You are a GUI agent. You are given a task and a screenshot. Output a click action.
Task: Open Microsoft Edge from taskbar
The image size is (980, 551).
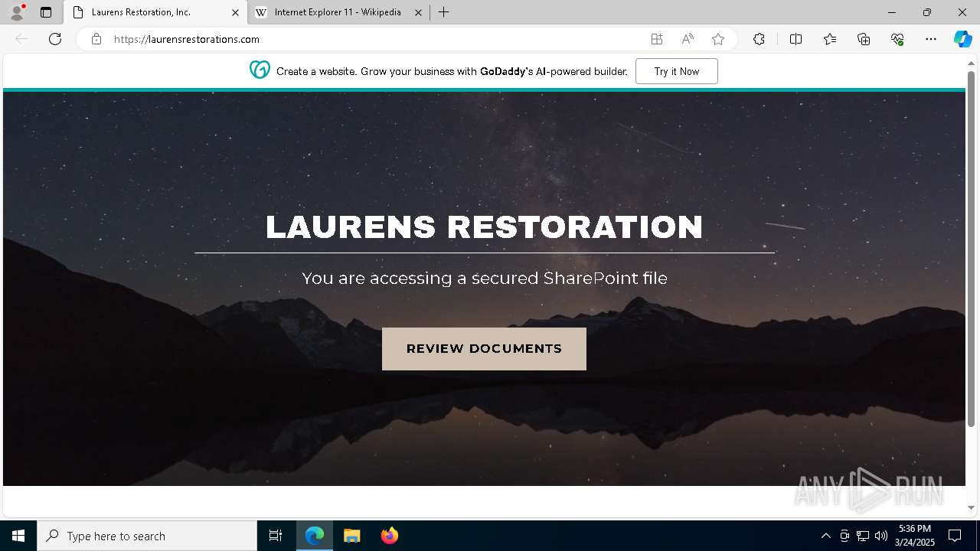[315, 536]
